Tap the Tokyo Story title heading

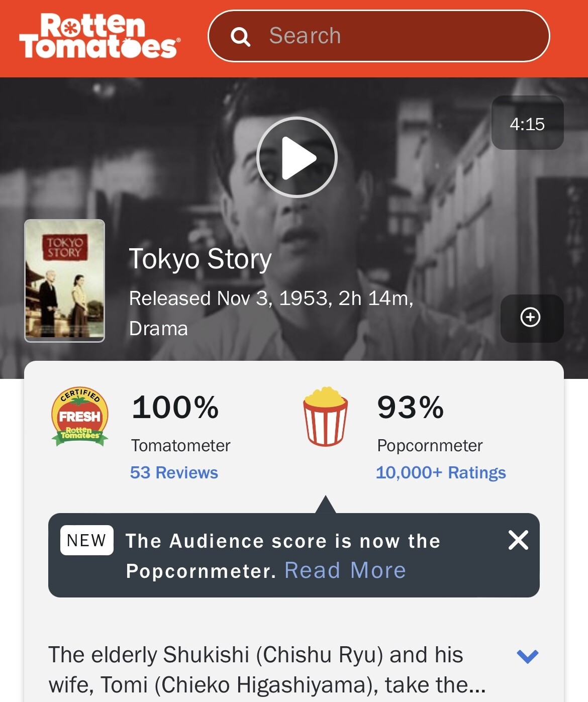coord(200,259)
